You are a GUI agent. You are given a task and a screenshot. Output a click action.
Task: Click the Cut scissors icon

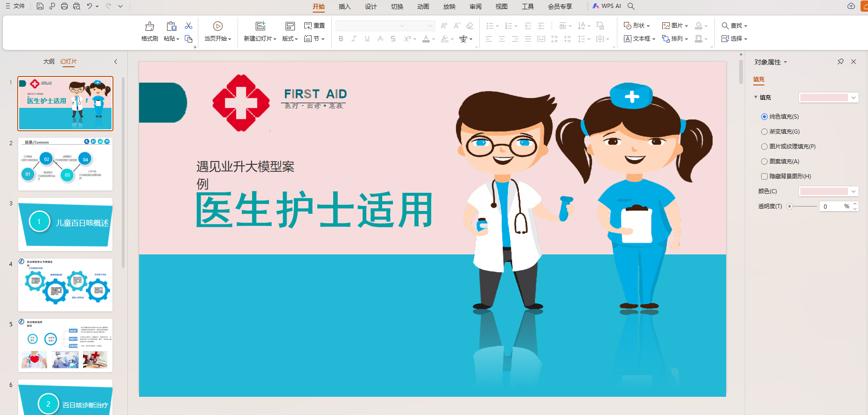(189, 26)
